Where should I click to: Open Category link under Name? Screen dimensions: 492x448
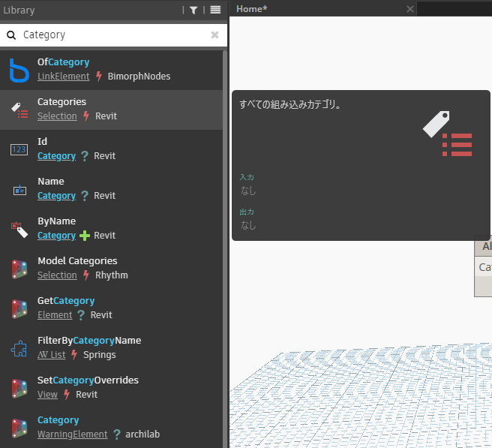point(56,196)
